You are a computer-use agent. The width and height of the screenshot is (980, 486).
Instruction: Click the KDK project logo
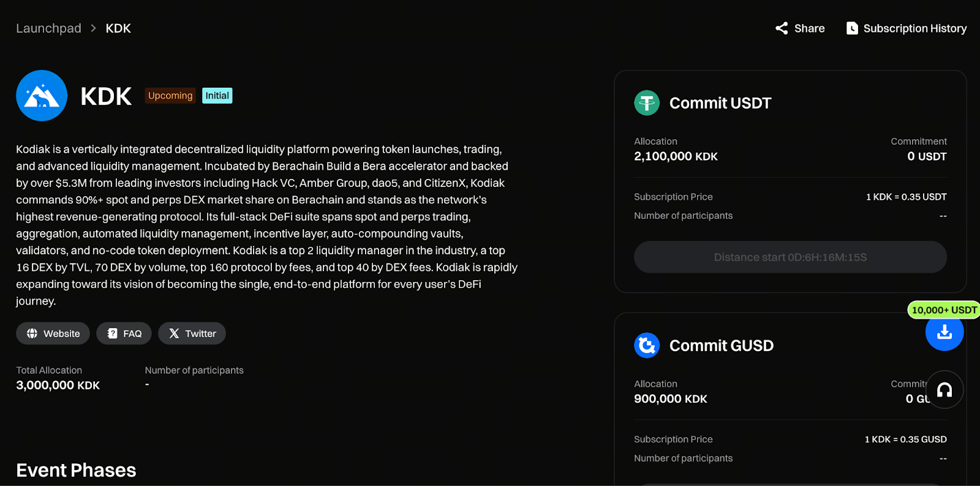tap(42, 96)
